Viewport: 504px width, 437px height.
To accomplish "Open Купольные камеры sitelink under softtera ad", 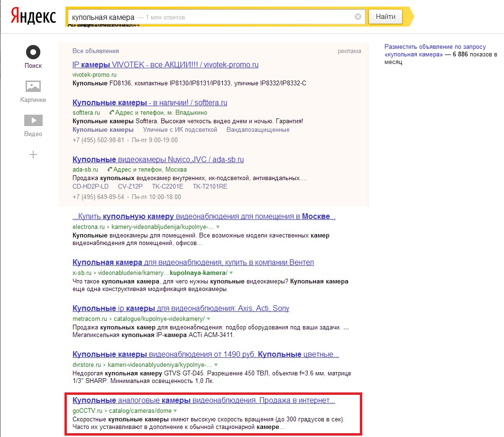I will tap(103, 129).
